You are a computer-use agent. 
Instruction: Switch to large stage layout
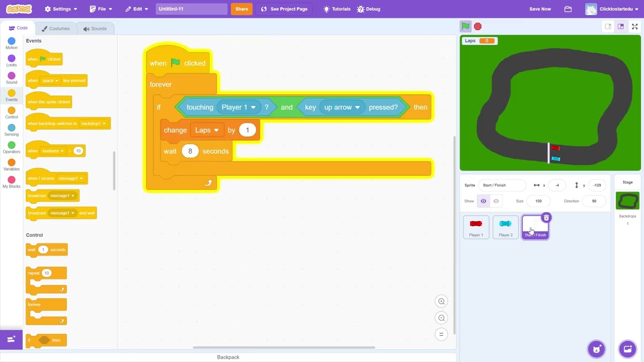click(620, 27)
